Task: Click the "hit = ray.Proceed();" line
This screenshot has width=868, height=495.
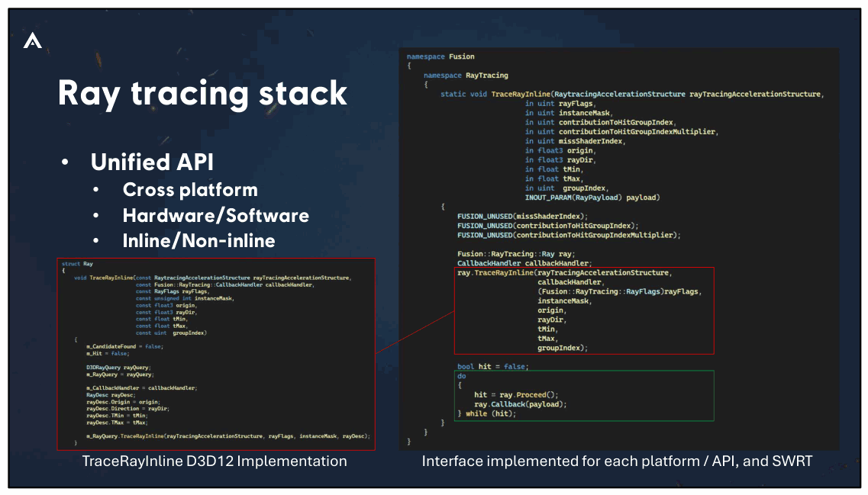Action: [x=517, y=395]
